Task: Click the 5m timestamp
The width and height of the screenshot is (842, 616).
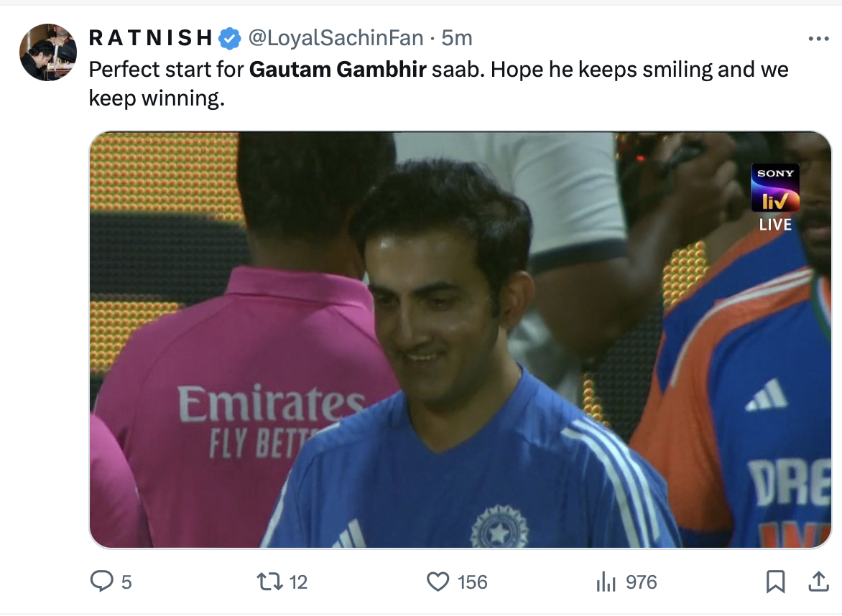Action: point(457,38)
